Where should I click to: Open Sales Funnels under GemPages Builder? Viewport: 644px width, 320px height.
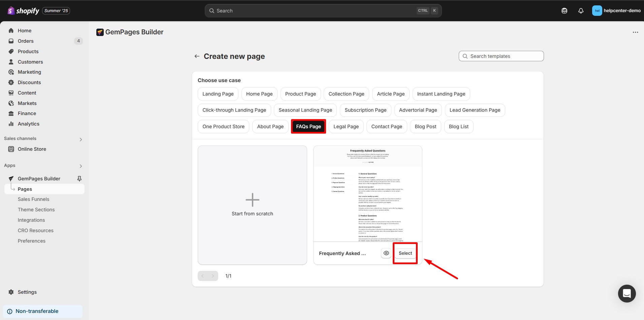click(x=34, y=199)
